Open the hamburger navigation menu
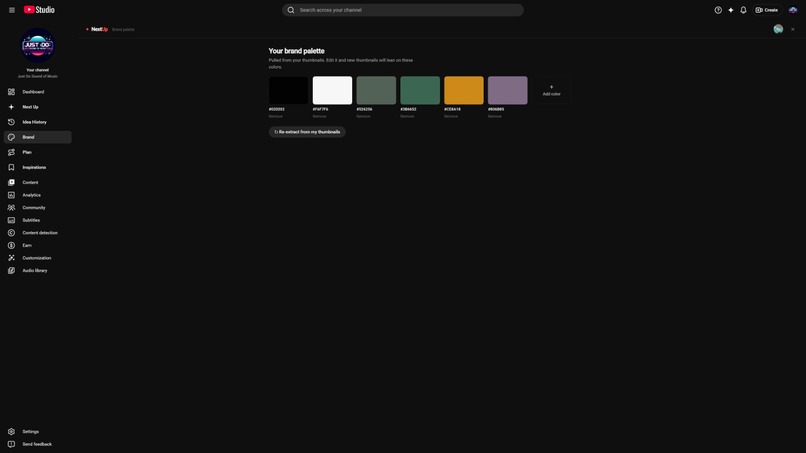This screenshot has width=806, height=453. point(12,10)
